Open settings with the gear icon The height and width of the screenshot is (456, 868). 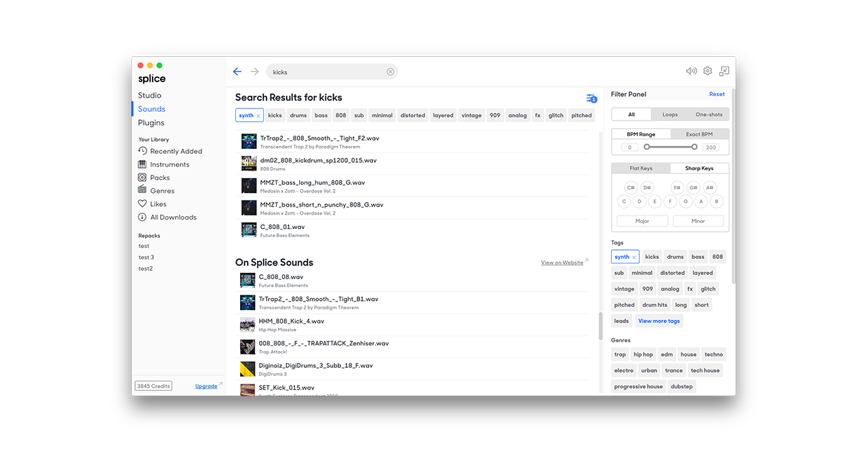[707, 71]
